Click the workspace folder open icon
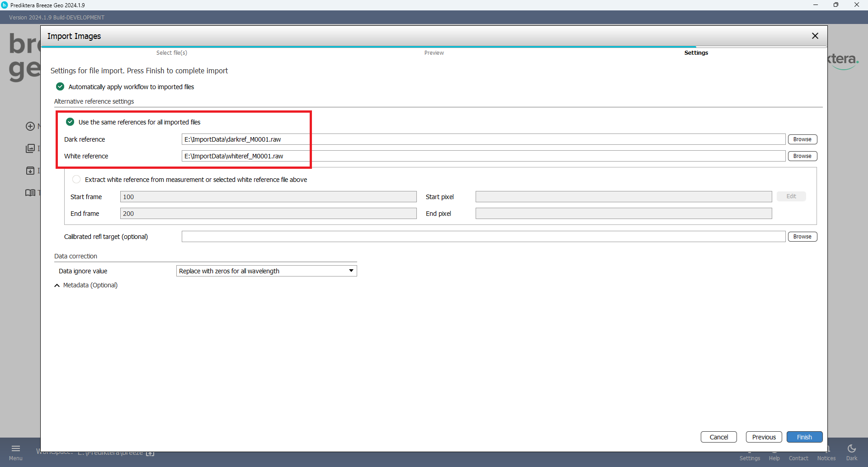 click(150, 453)
